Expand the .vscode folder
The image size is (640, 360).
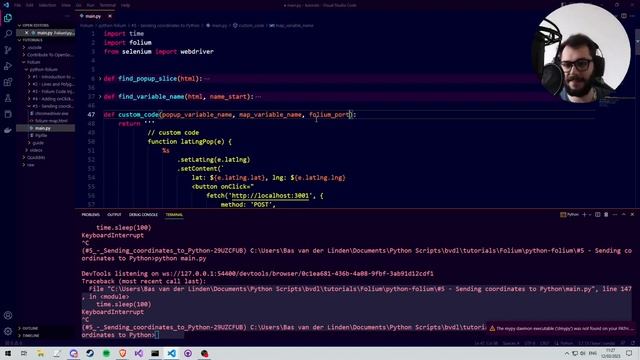tap(34, 47)
